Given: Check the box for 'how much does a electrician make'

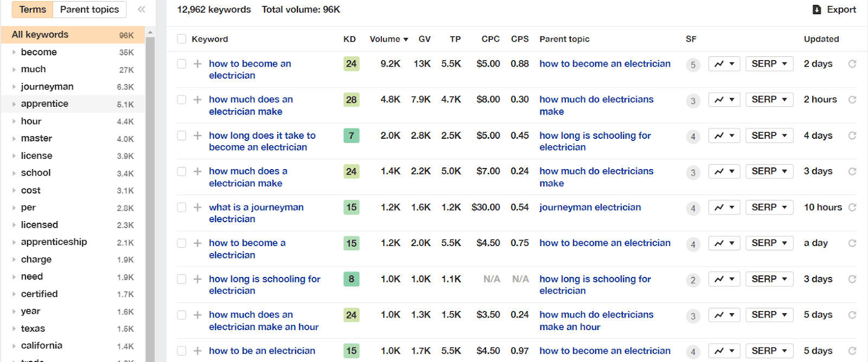Looking at the screenshot, I should click(182, 171).
